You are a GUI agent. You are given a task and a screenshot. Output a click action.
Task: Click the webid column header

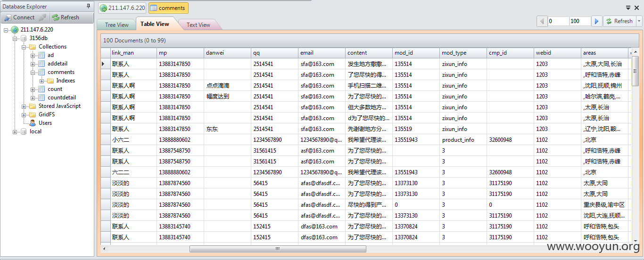(x=558, y=53)
